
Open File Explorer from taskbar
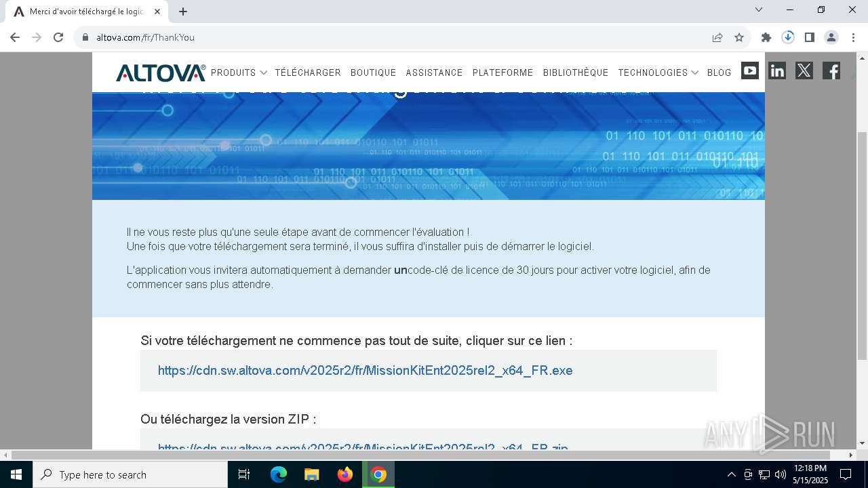tap(312, 474)
